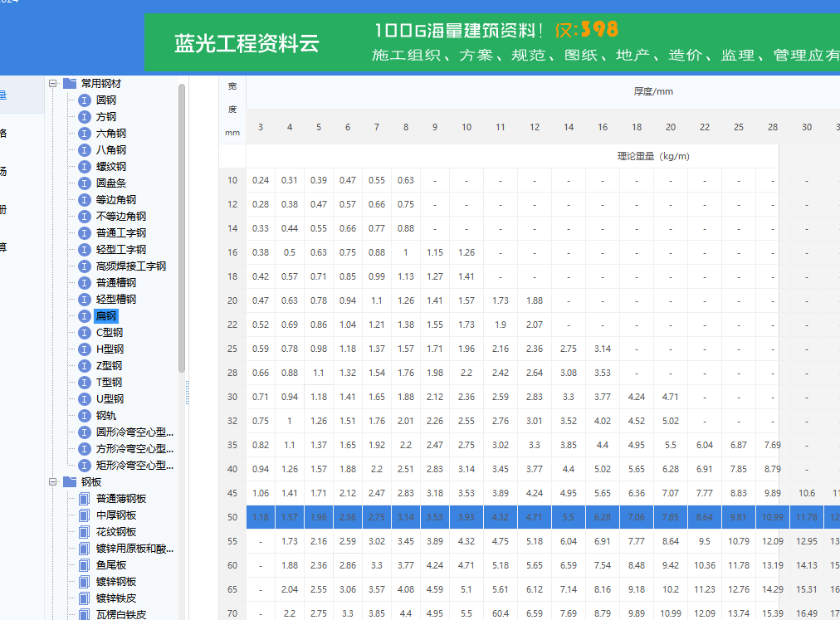Screen dimensions: 840x620
Task: Click the icon beside 轻型工字钢
Action: point(84,250)
